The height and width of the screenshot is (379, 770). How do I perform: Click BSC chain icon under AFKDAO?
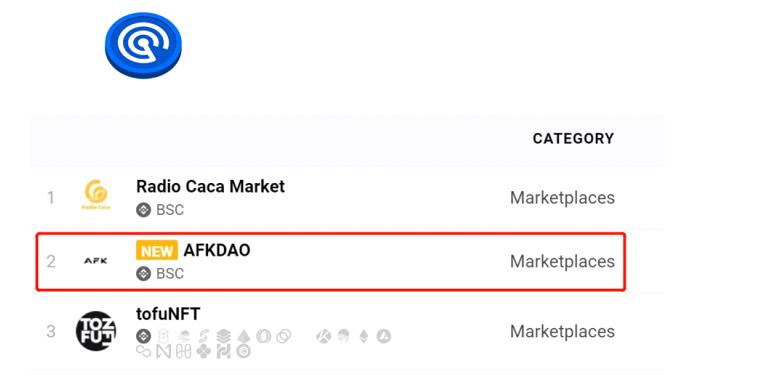tap(143, 273)
